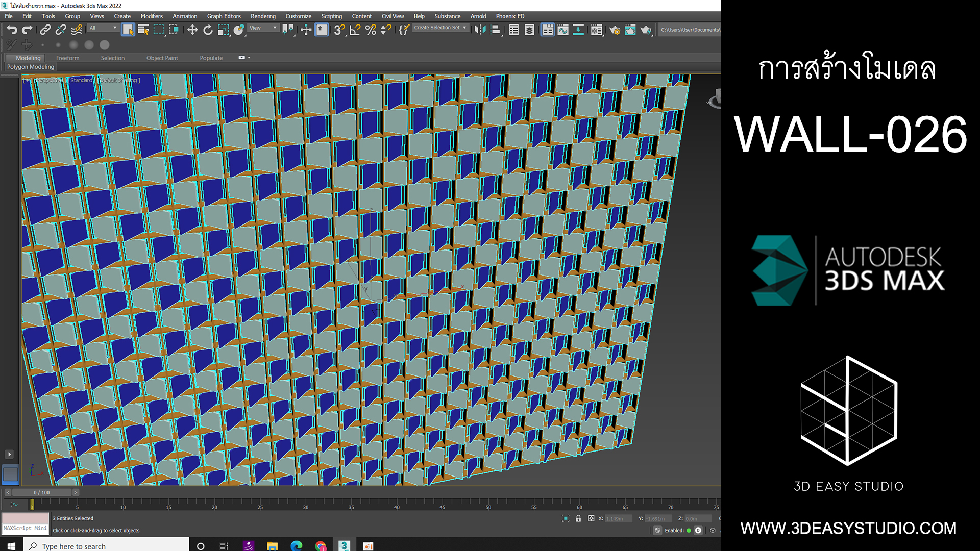Switch to the Freeform ribbon tab
980x551 pixels.
click(x=67, y=58)
